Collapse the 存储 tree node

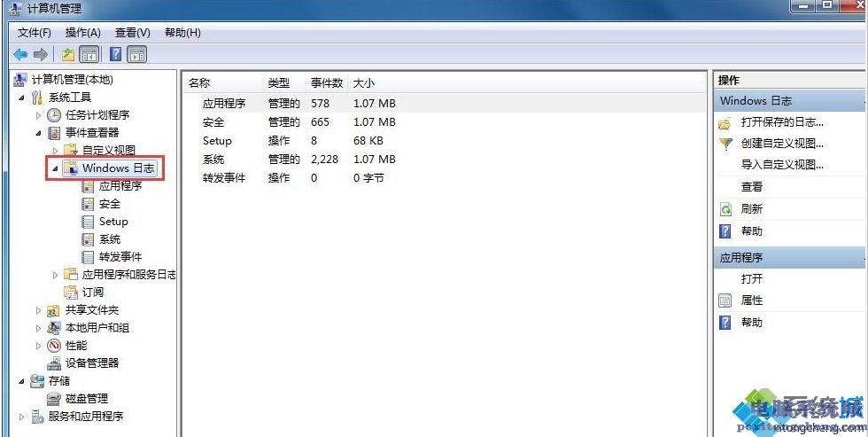tap(21, 381)
